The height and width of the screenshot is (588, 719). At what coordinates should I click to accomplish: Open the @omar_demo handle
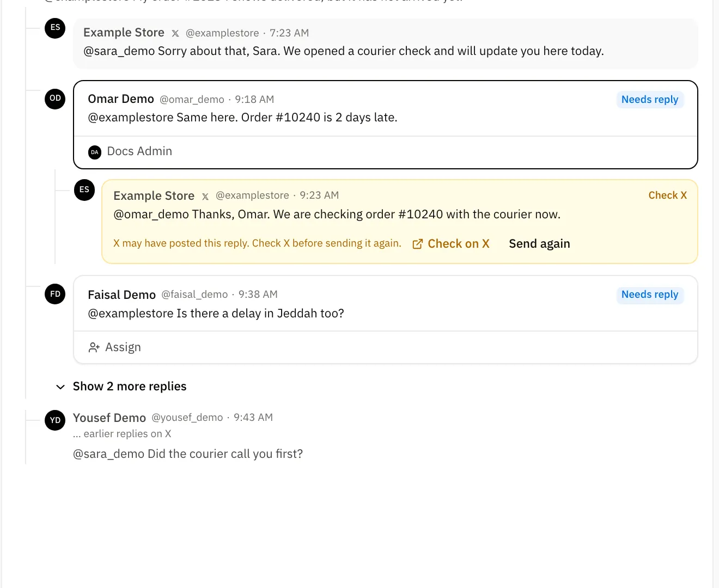192,100
